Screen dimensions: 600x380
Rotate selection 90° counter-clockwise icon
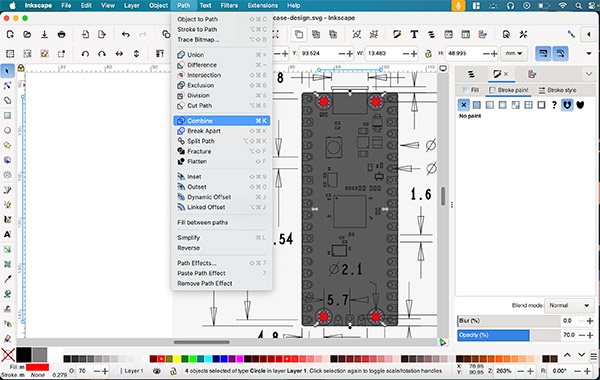pos(85,54)
